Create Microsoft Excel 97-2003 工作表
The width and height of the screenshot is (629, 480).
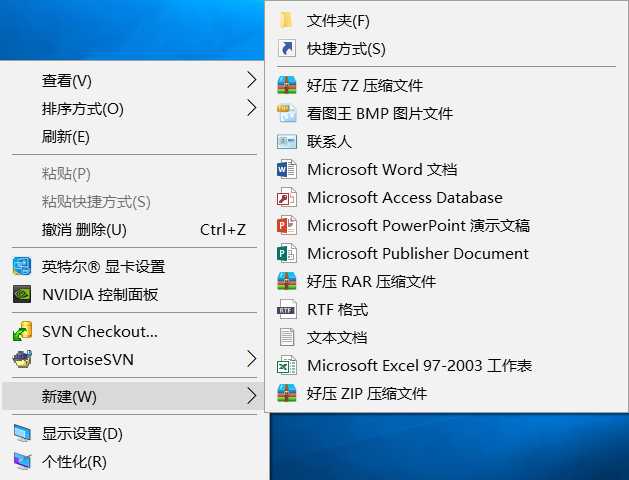tap(446, 365)
